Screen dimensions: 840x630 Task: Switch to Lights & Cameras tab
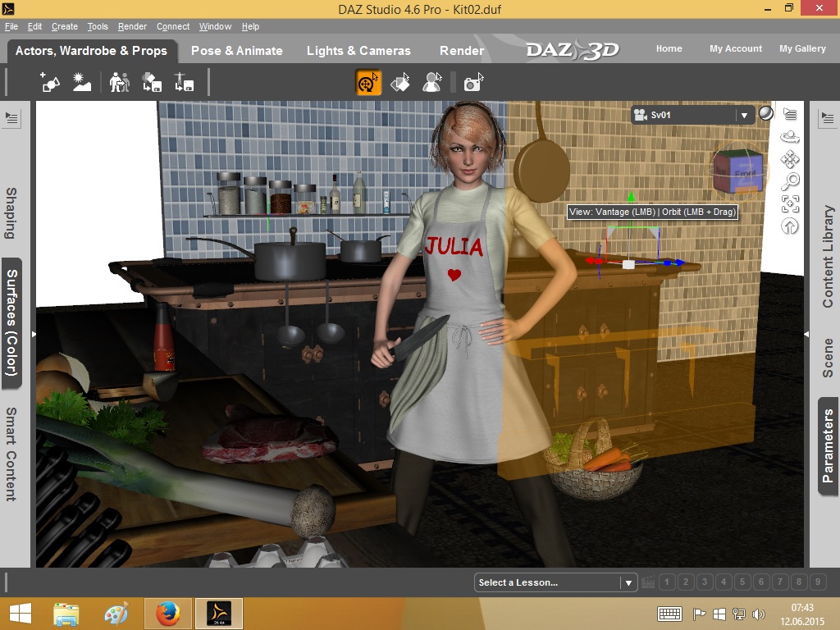click(x=358, y=51)
